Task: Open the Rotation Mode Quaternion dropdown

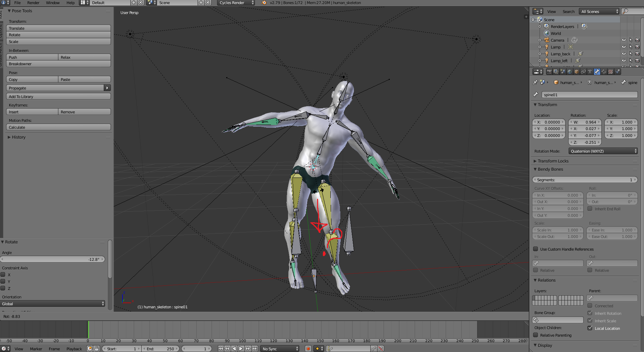Action: pos(603,151)
